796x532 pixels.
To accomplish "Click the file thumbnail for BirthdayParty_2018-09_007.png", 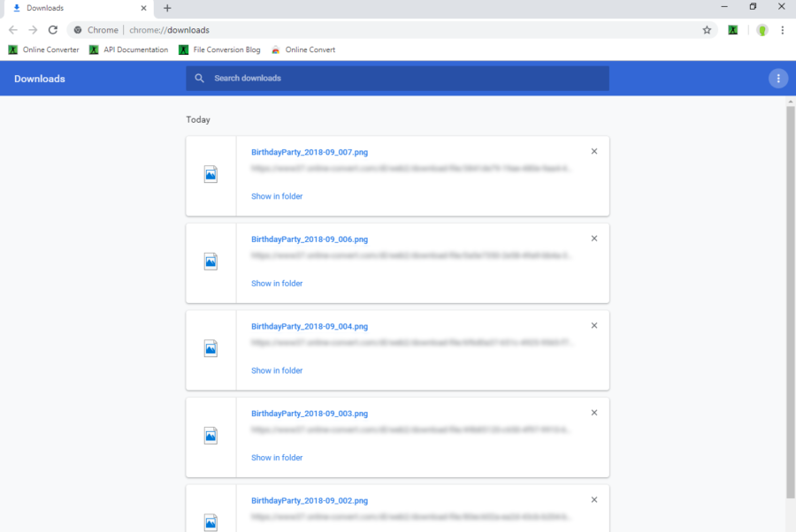I will pyautogui.click(x=210, y=173).
